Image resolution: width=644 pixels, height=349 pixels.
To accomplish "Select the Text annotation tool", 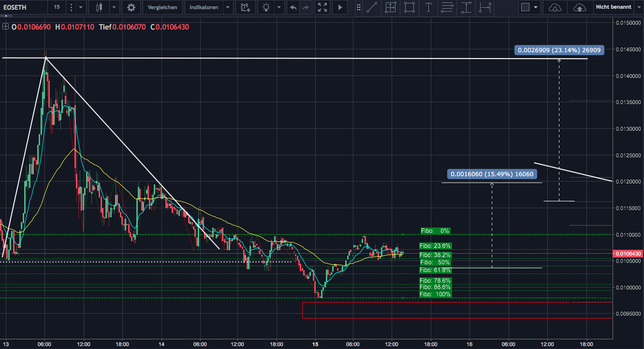I will coord(428,7).
